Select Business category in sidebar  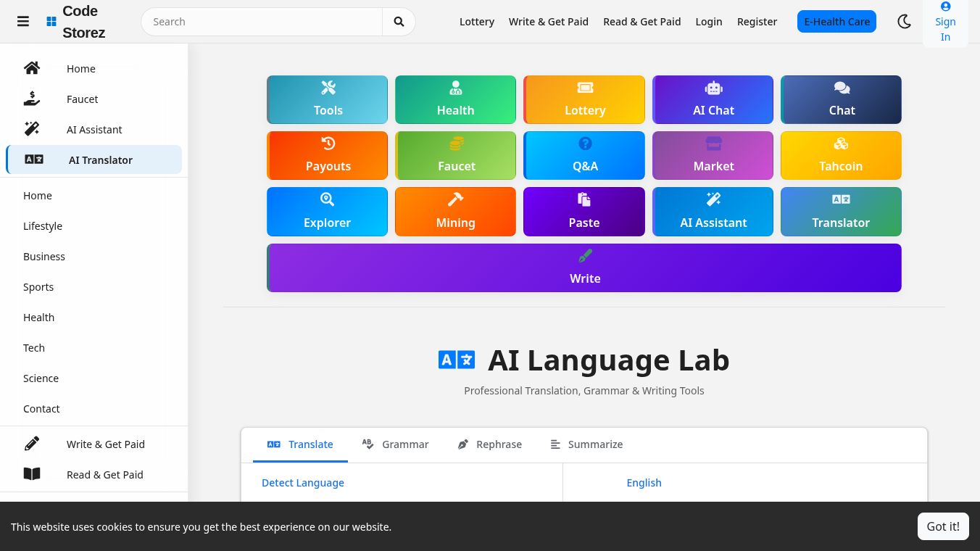[44, 257]
